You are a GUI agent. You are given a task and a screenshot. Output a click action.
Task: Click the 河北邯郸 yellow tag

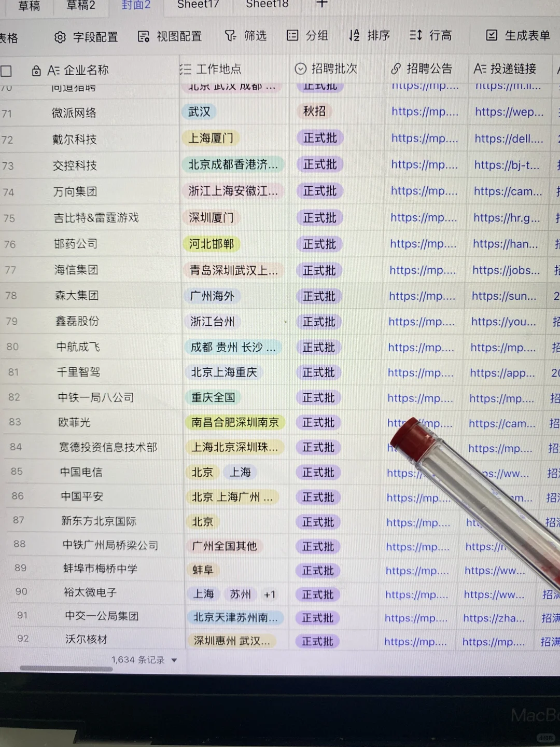click(x=211, y=244)
